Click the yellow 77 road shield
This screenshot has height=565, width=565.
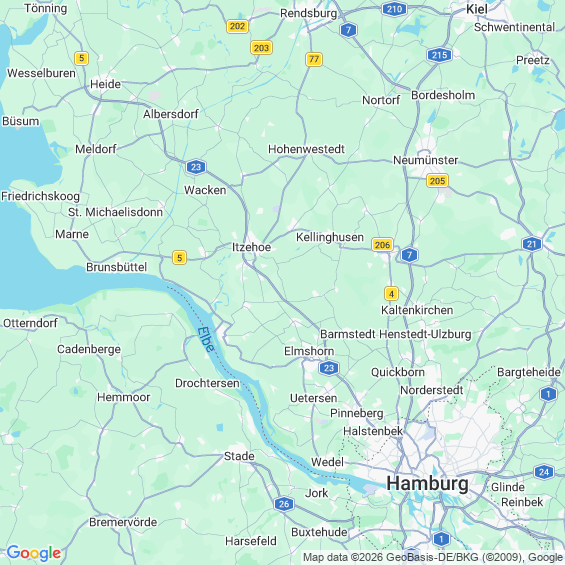(314, 59)
